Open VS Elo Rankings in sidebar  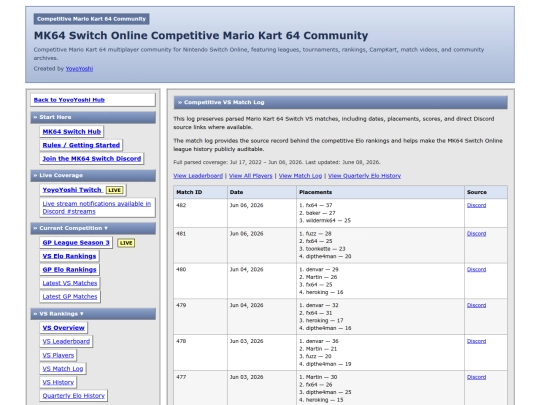69,256
